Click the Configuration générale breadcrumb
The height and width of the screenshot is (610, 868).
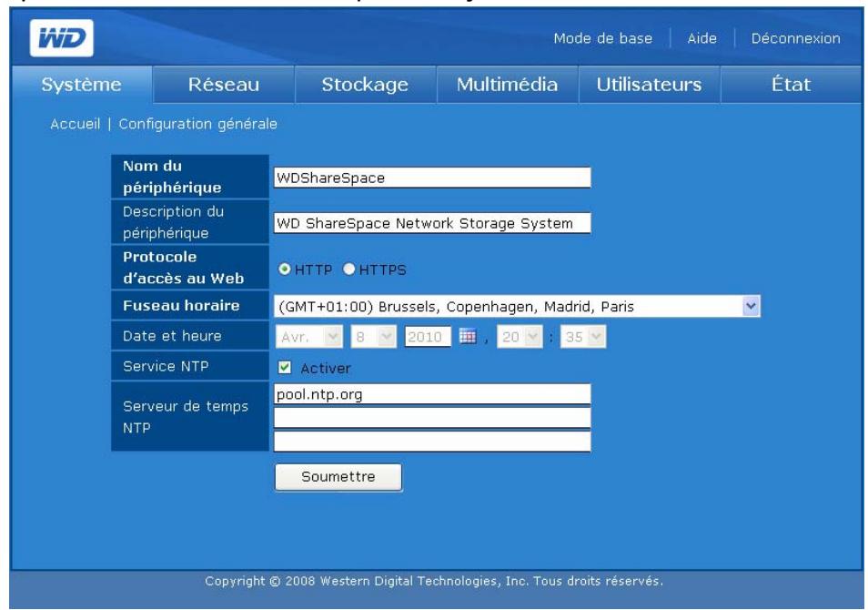(x=197, y=124)
